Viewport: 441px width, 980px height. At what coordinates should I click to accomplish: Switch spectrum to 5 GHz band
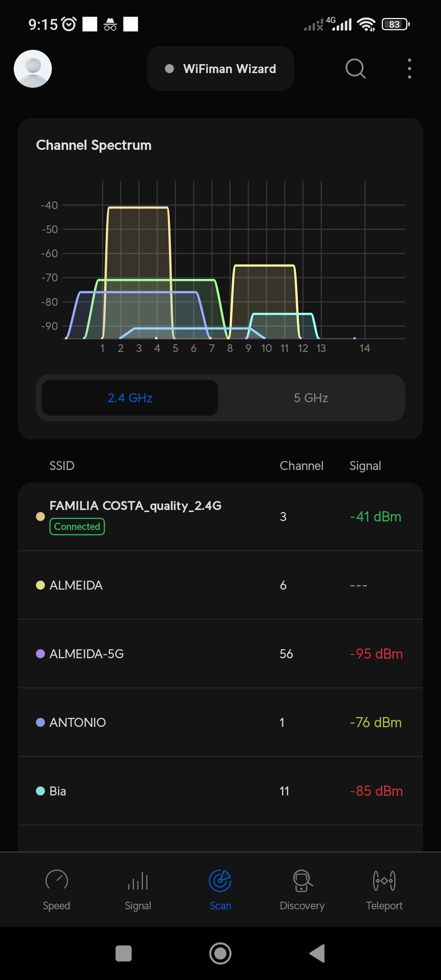(311, 398)
